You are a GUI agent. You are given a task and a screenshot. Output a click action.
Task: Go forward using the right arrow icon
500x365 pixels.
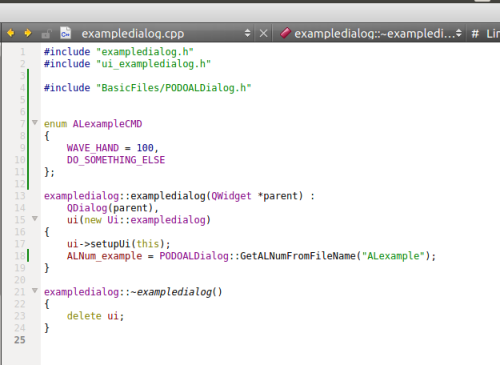pos(28,33)
